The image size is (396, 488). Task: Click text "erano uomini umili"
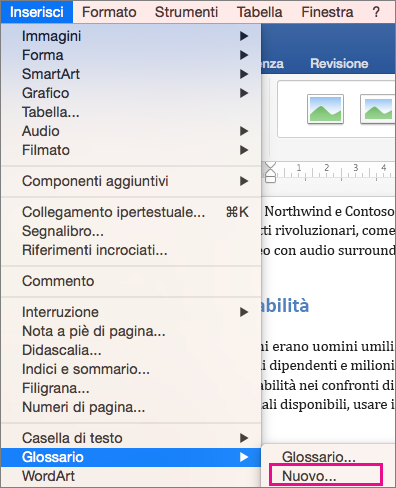coord(333,346)
